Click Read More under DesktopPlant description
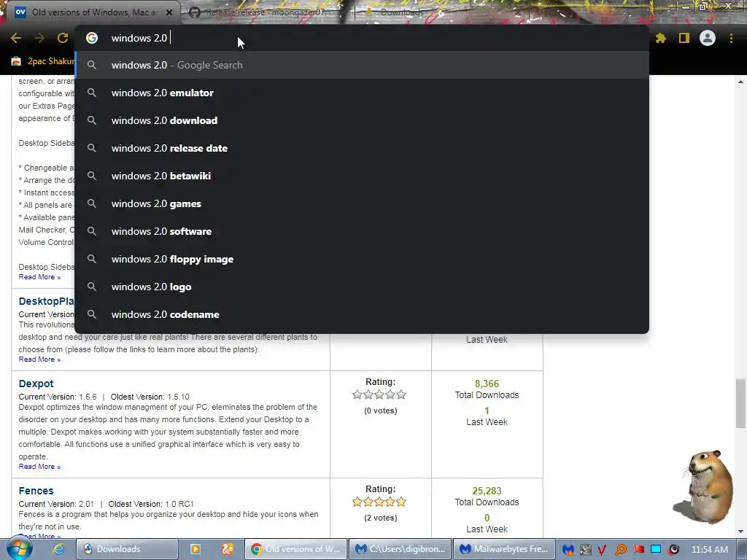The image size is (747, 560). (x=39, y=359)
